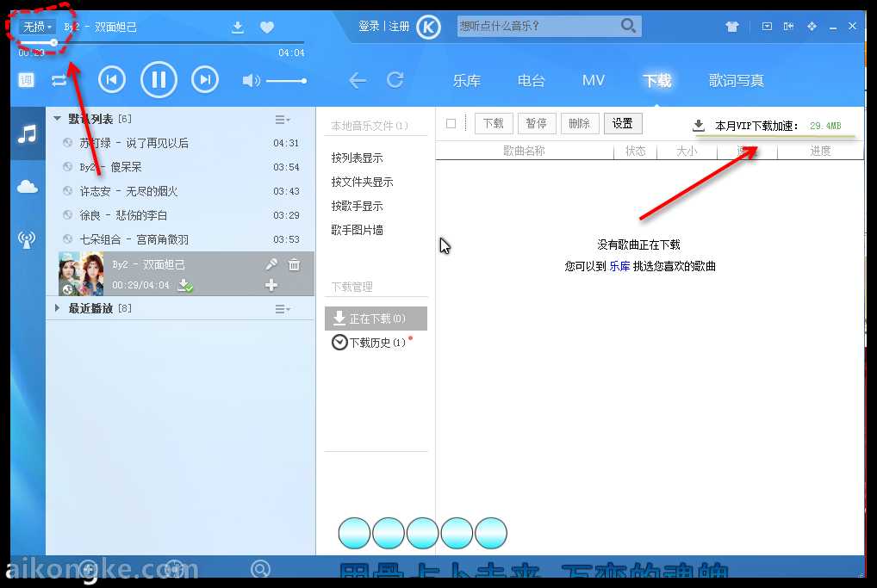Open the radio broadcast sidebar icon
The height and width of the screenshot is (588, 877).
click(28, 238)
